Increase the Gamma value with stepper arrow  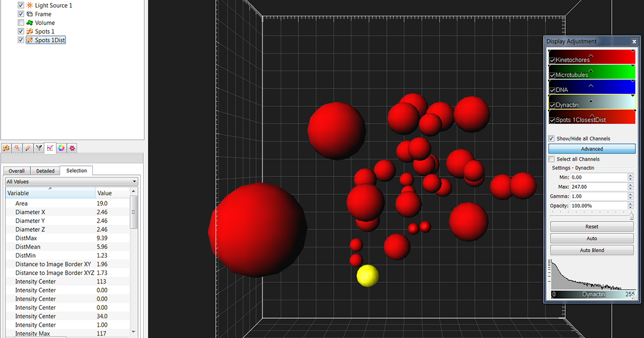click(x=630, y=194)
